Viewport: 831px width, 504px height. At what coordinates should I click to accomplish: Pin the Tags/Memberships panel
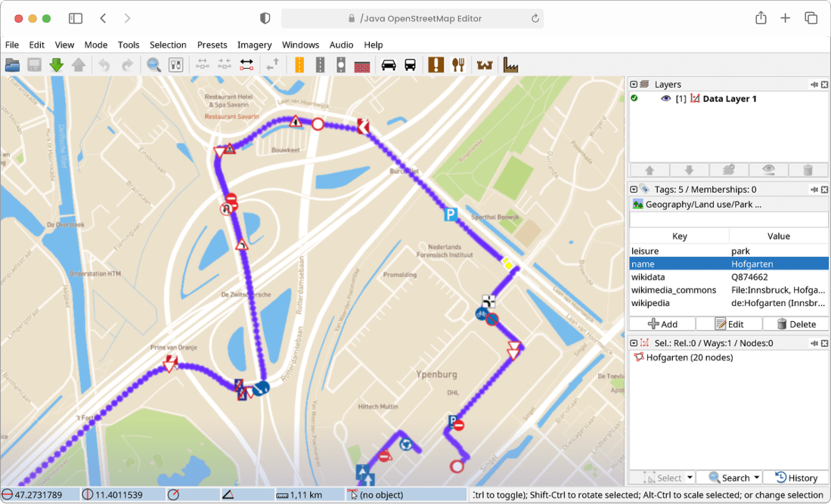pos(814,190)
